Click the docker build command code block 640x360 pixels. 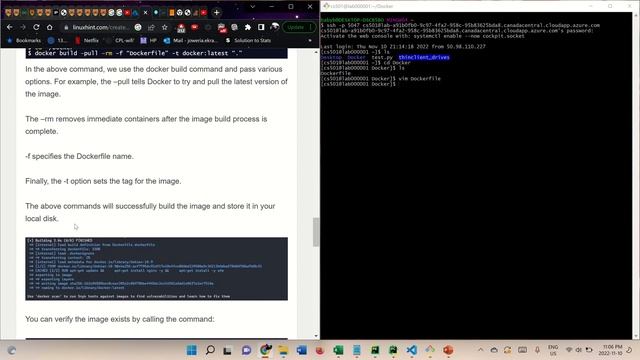point(156,53)
